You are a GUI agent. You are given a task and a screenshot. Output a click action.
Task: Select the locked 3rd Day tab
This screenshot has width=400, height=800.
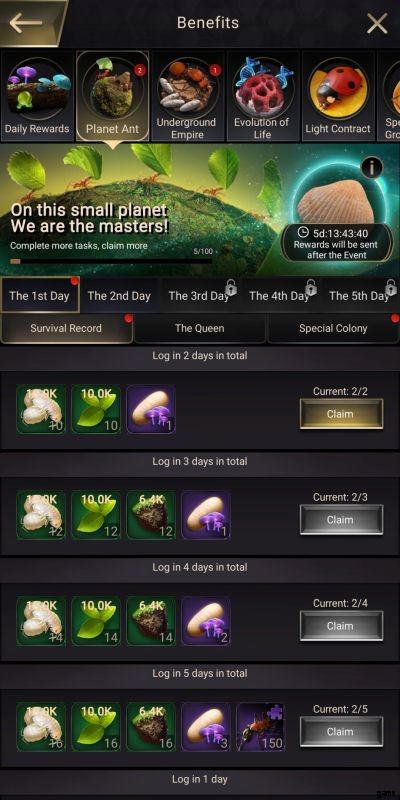pos(199,295)
